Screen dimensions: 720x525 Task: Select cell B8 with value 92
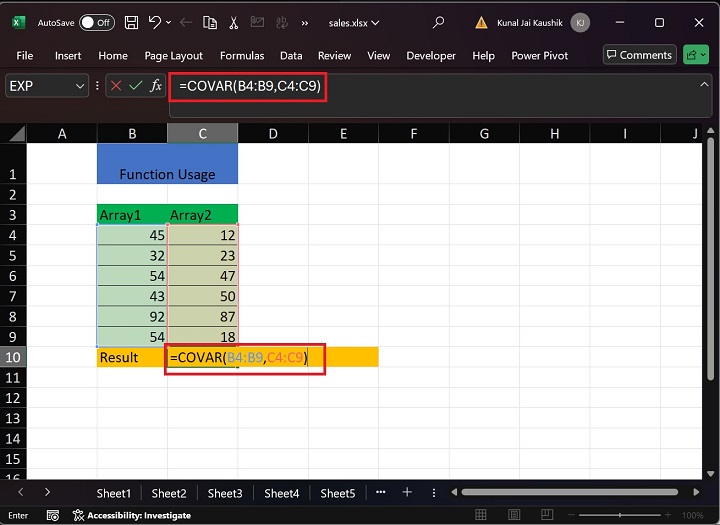132,316
